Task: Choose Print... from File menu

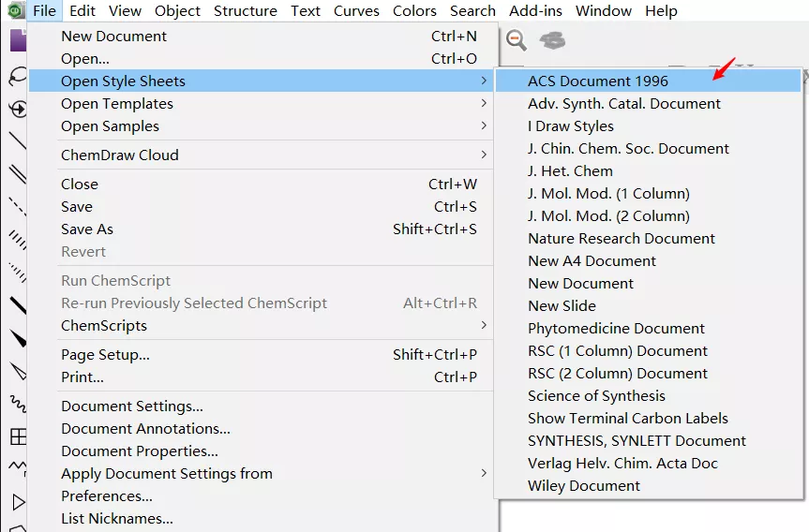Action: coord(262,377)
